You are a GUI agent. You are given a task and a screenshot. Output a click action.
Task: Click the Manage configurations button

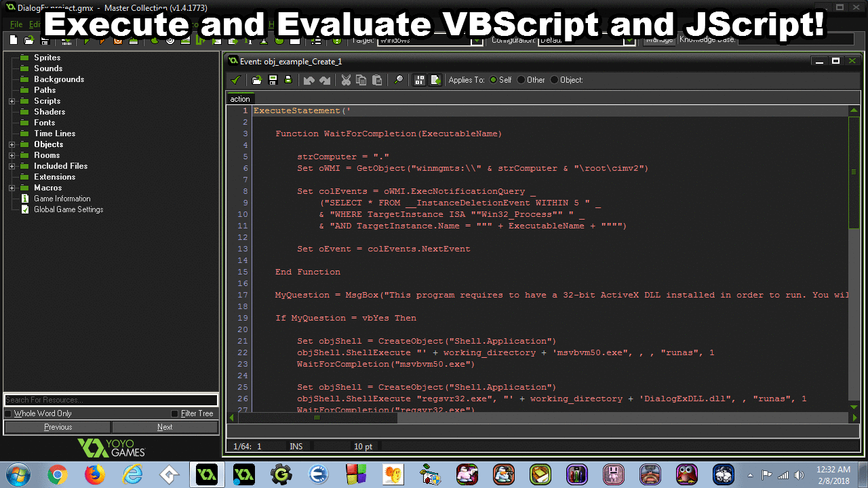click(x=659, y=40)
